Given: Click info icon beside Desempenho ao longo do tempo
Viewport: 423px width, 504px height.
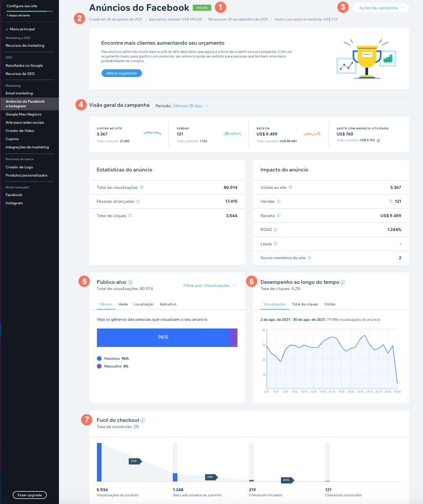Looking at the screenshot, I should [343, 282].
